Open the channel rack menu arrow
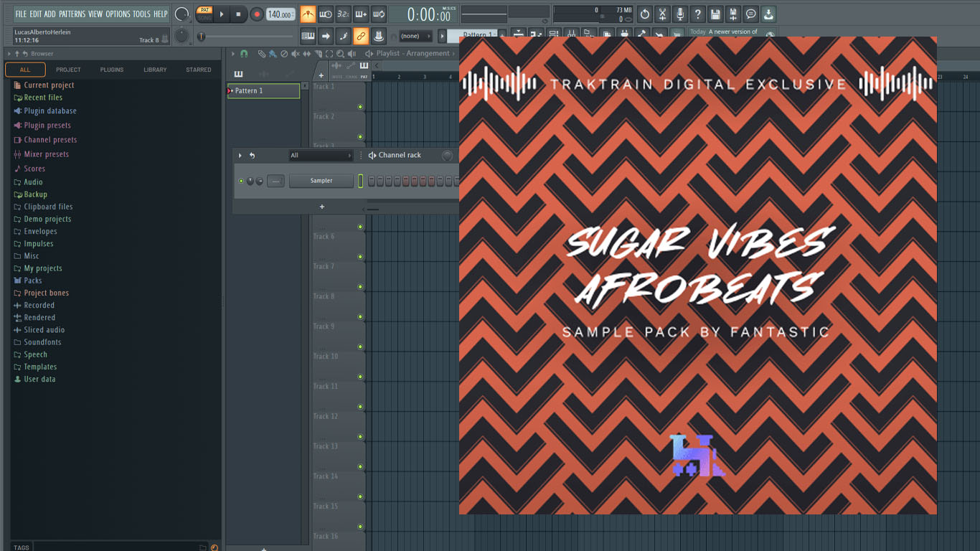This screenshot has width=980, height=551. click(240, 155)
